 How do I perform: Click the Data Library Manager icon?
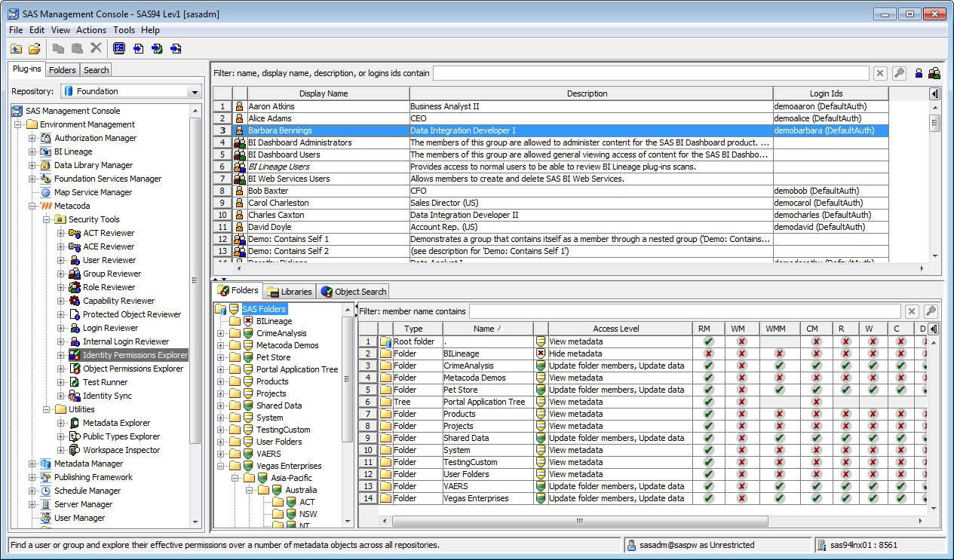coord(46,165)
